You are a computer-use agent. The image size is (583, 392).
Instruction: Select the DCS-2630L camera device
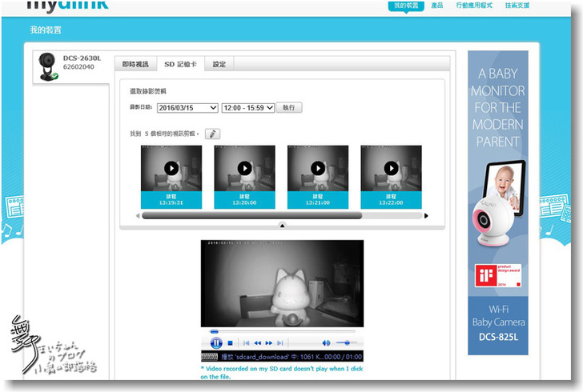pyautogui.click(x=70, y=66)
